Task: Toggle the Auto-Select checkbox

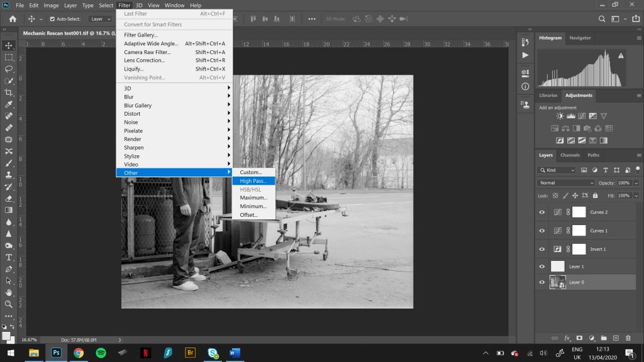Action: [x=52, y=19]
